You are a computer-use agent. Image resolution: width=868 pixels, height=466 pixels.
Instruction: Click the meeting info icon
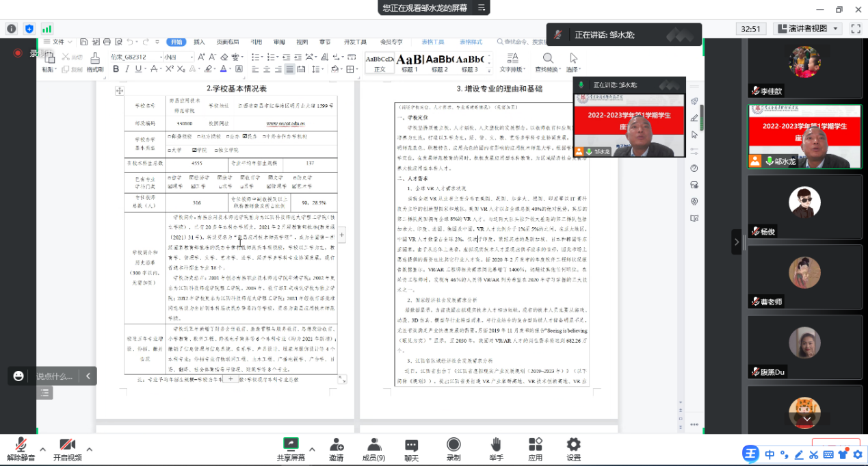[x=11, y=29]
